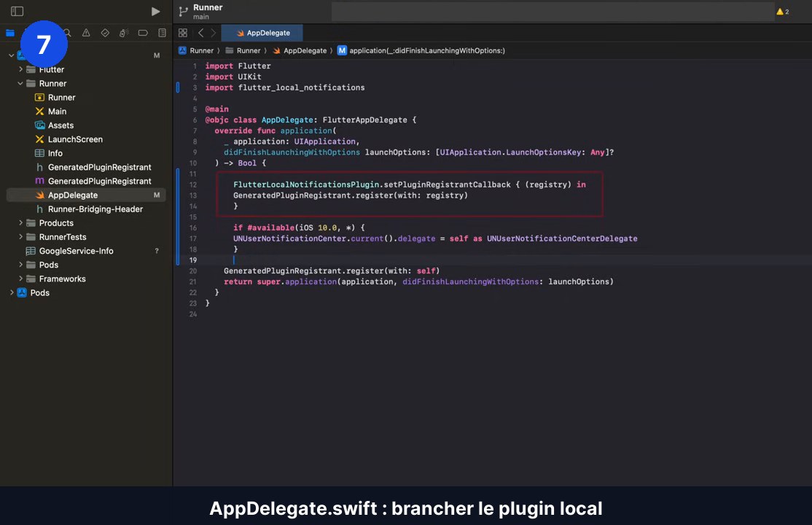
Task: Open the Debug navigator icon
Action: tap(124, 33)
